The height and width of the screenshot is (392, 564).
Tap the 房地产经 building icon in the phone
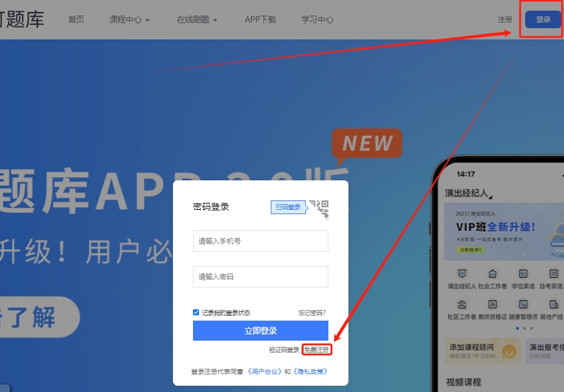[553, 304]
